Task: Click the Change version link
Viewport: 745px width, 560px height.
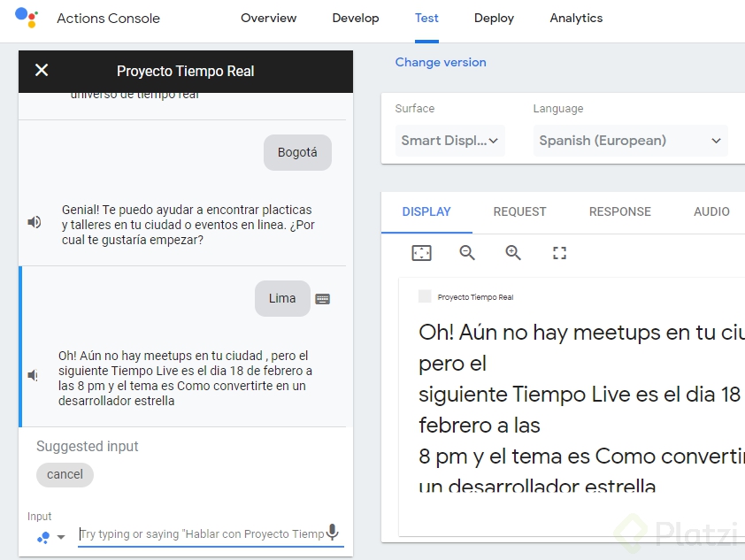Action: click(x=441, y=62)
